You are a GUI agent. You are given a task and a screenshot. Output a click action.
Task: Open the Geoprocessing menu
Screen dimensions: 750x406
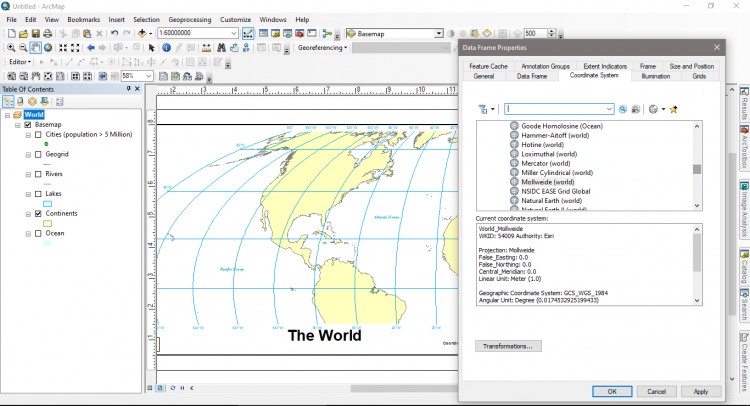[189, 20]
